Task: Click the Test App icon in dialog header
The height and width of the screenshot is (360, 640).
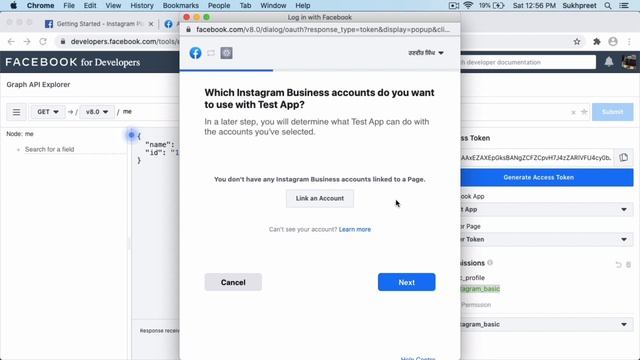Action: tap(227, 53)
